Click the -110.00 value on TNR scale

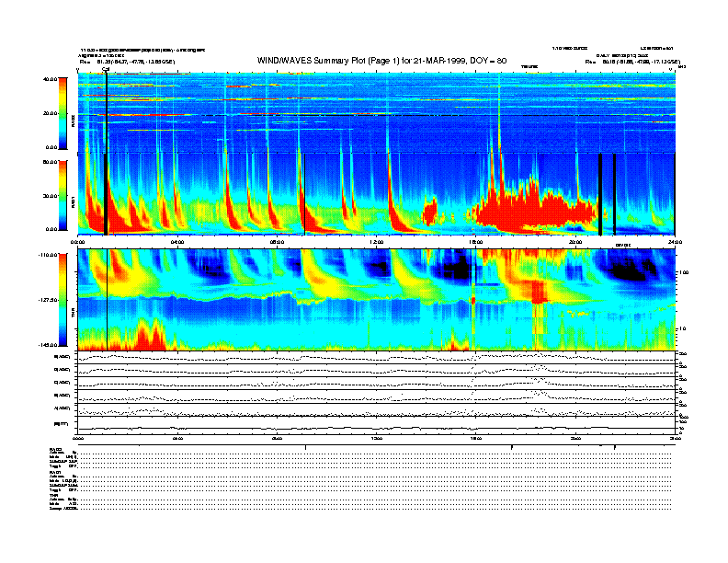coord(48,255)
